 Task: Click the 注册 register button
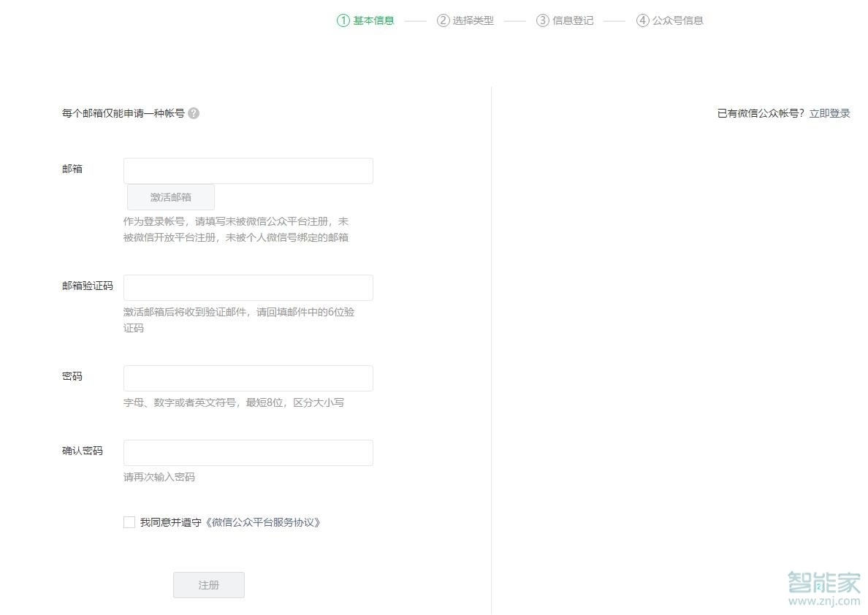(208, 584)
